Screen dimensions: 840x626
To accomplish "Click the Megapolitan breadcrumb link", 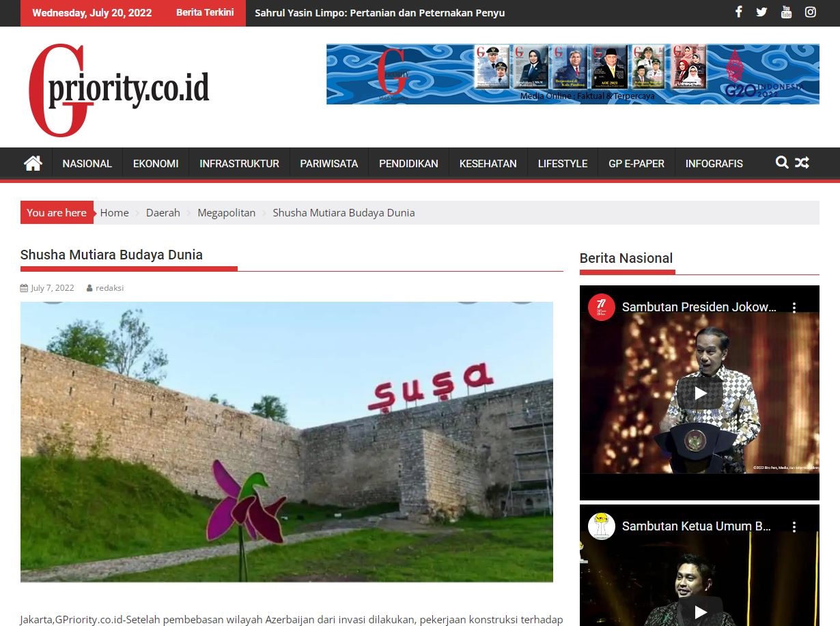I will [227, 213].
